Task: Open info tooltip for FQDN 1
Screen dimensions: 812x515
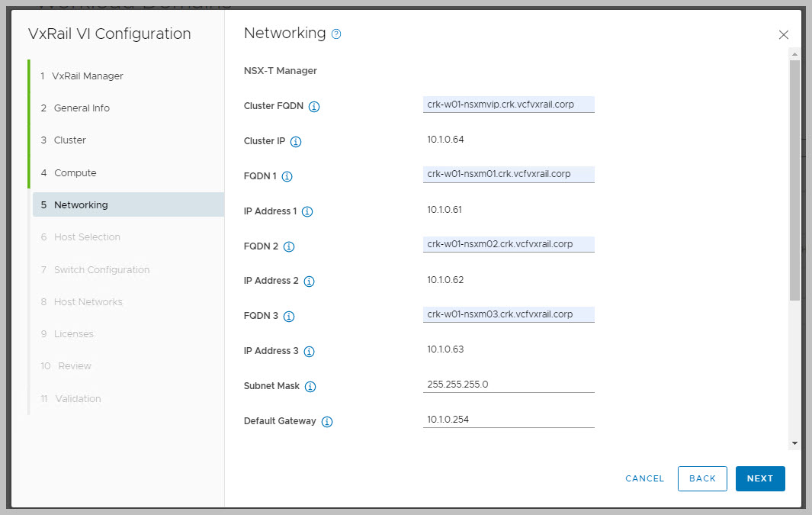Action: click(x=287, y=177)
